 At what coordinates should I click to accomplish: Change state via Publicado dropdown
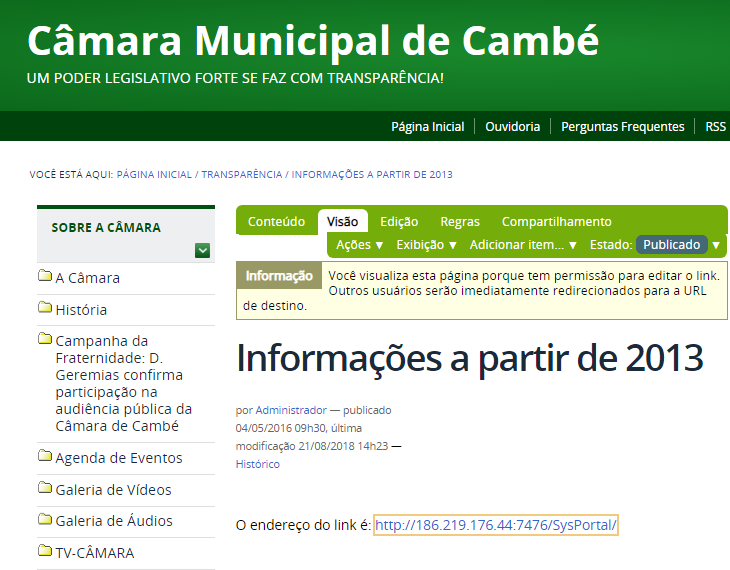678,245
